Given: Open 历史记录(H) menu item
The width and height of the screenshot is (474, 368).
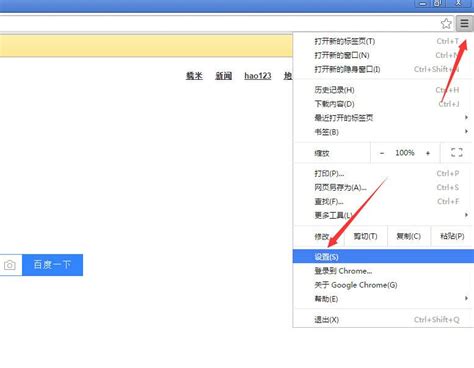Looking at the screenshot, I should coord(383,90).
